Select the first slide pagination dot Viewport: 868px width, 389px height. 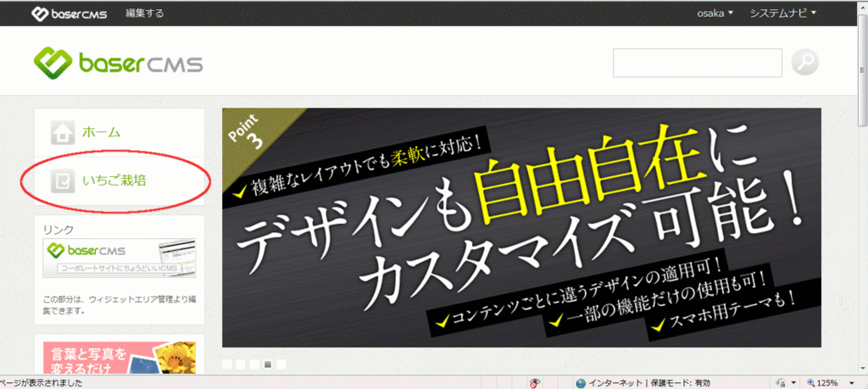(x=227, y=364)
